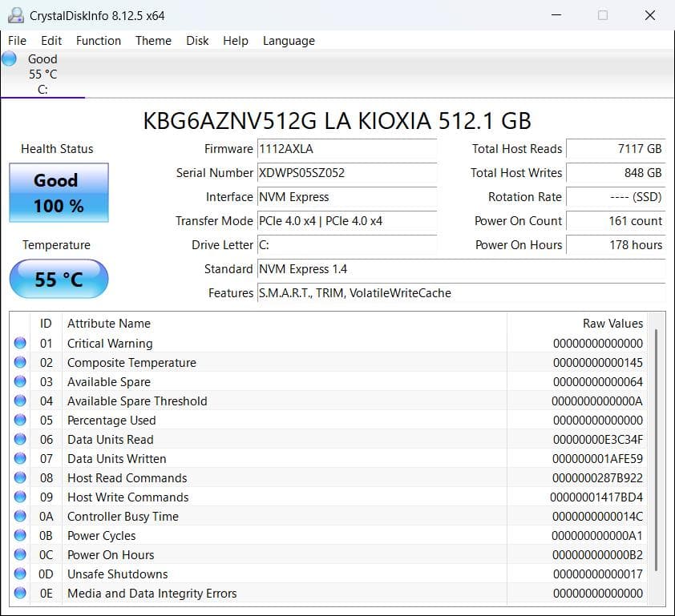Image resolution: width=675 pixels, height=616 pixels.
Task: Click the CrystalDiskInfo application icon in the title bar
Action: [16, 14]
